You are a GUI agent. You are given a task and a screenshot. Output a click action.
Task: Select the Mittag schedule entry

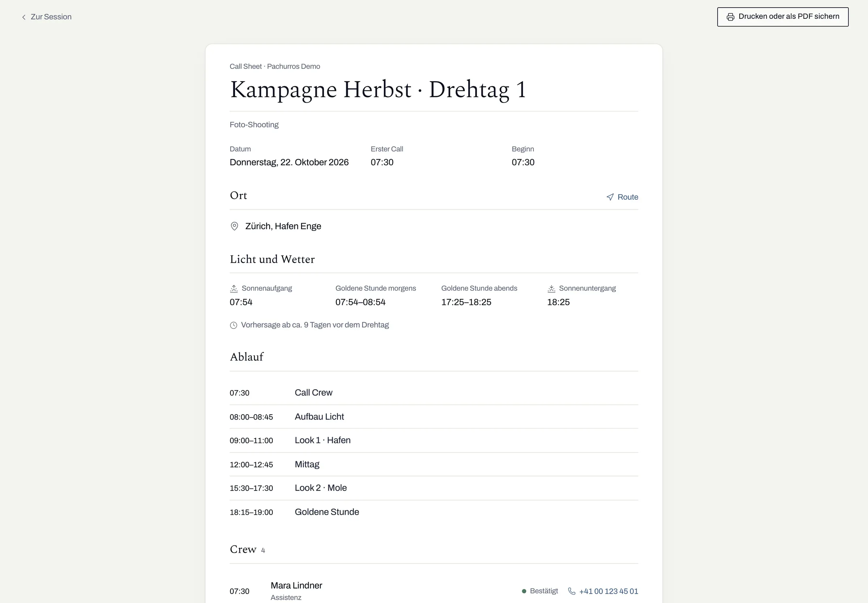[x=307, y=464]
